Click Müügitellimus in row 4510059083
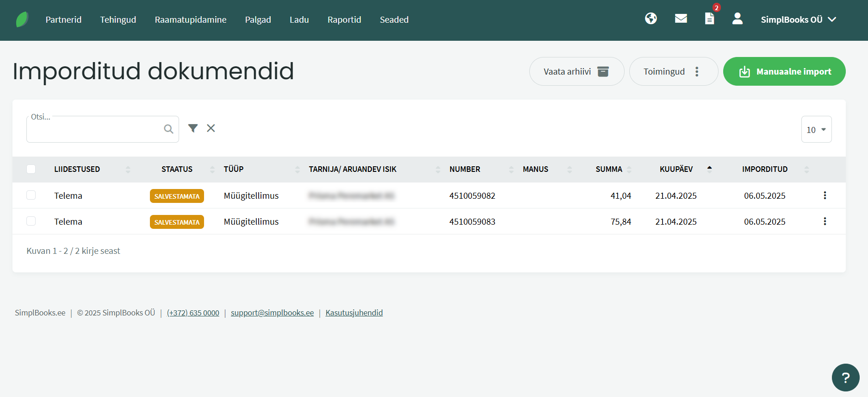The width and height of the screenshot is (868, 397). click(251, 221)
